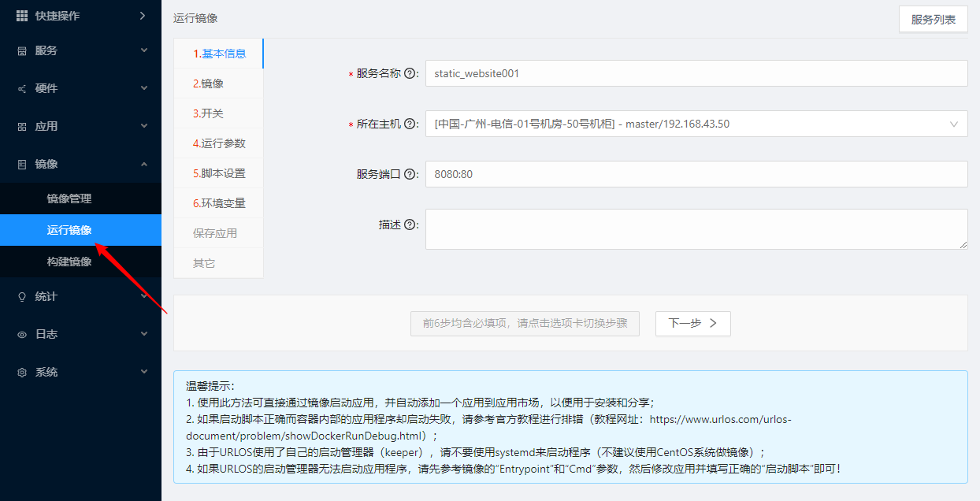Screen dimensions: 980x501
Task: Click the 服务 sidebar icon
Action: coord(22,50)
